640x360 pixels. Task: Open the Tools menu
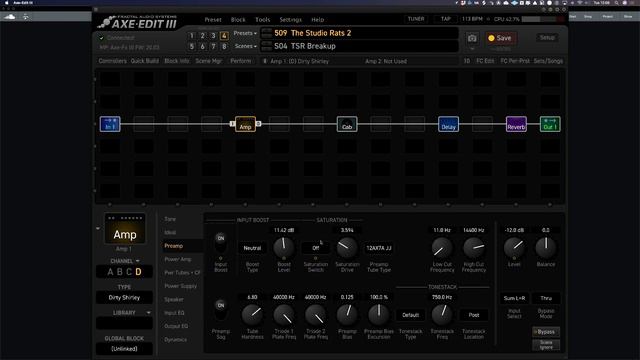tap(262, 20)
